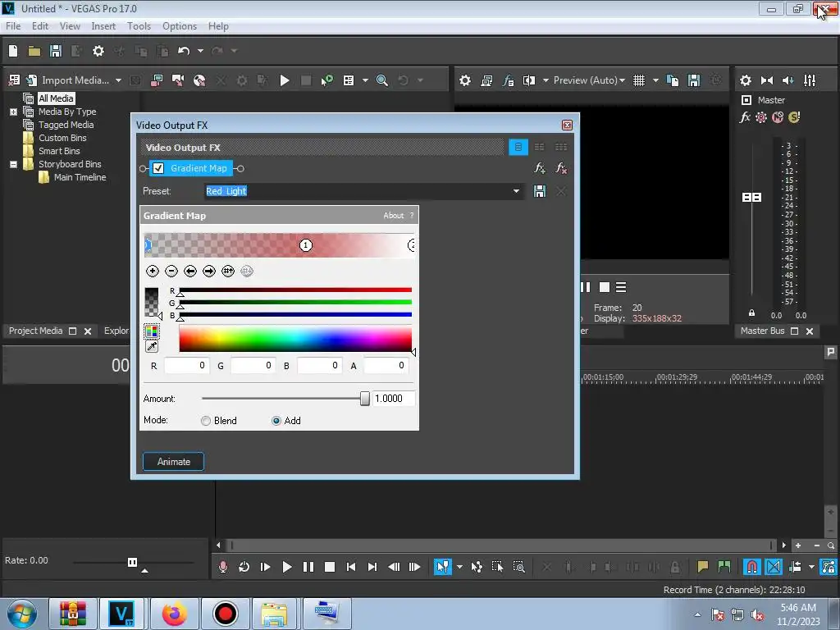Select previous gradient control point arrow
Image resolution: width=840 pixels, height=630 pixels.
190,271
